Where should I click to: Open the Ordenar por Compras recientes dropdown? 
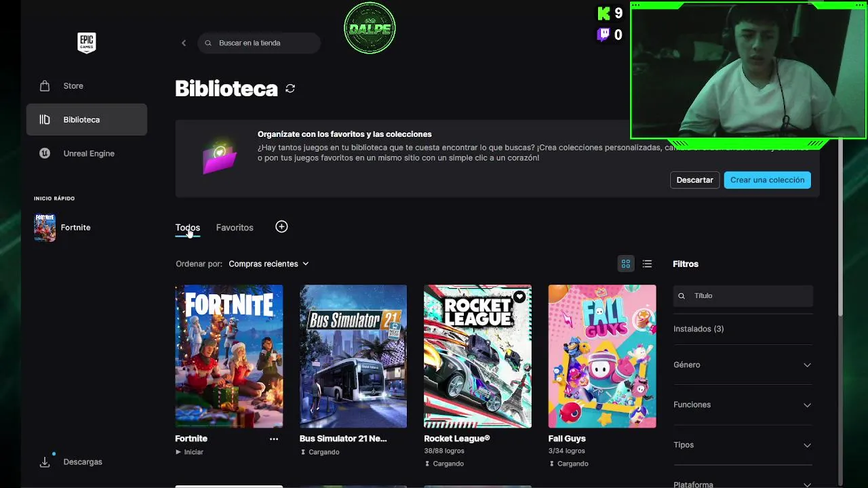pyautogui.click(x=269, y=264)
